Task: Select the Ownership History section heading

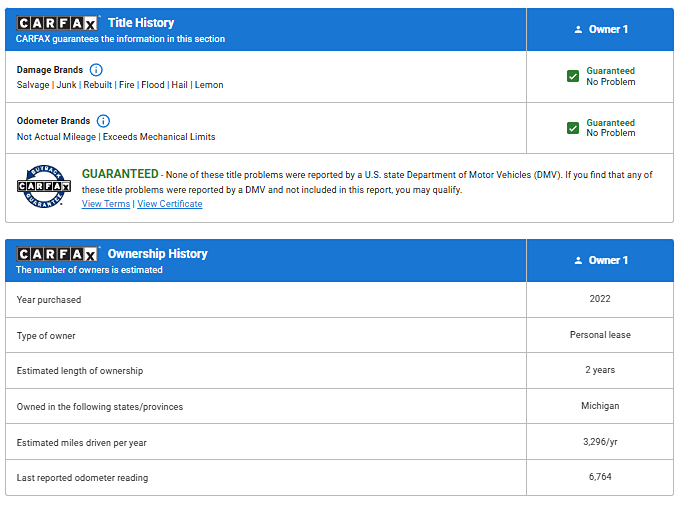Action: click(157, 254)
